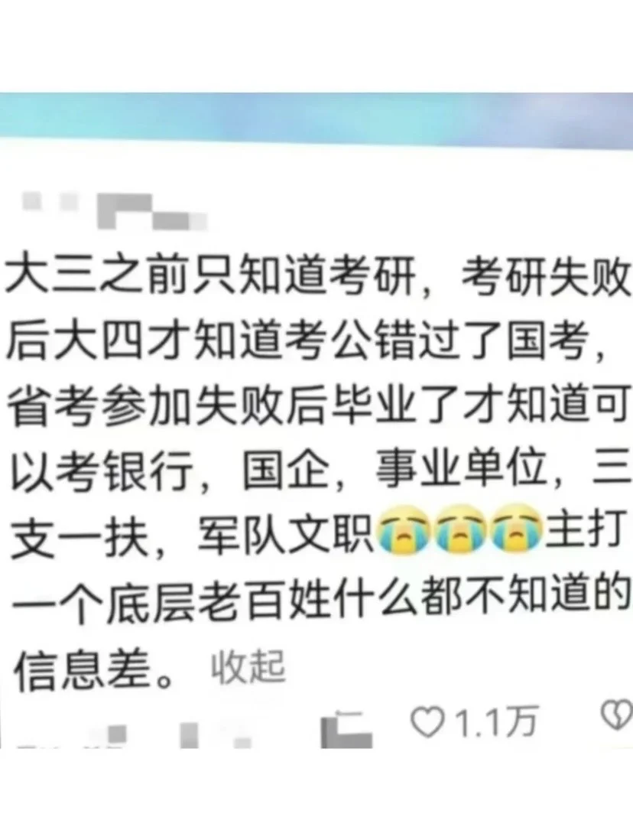Open the 1.1万 likes count

(495, 722)
